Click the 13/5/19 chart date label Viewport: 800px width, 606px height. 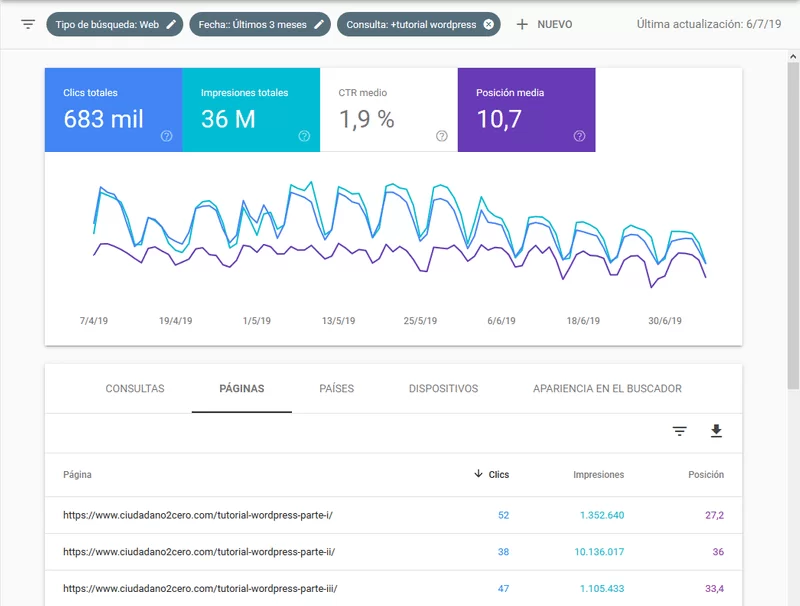[x=338, y=321]
